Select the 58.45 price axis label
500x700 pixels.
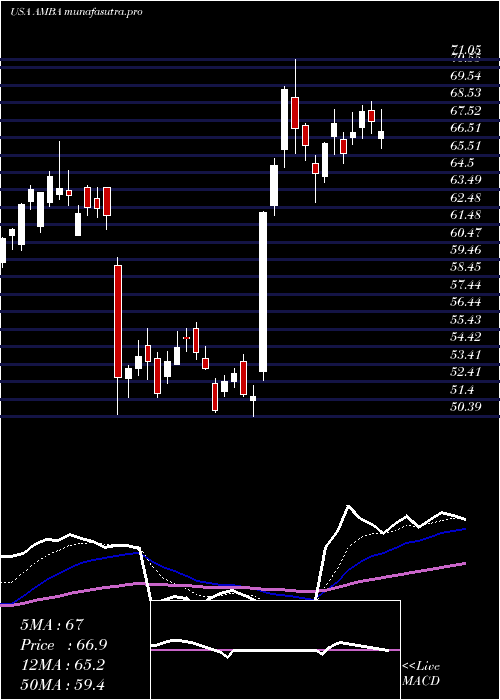click(x=466, y=267)
